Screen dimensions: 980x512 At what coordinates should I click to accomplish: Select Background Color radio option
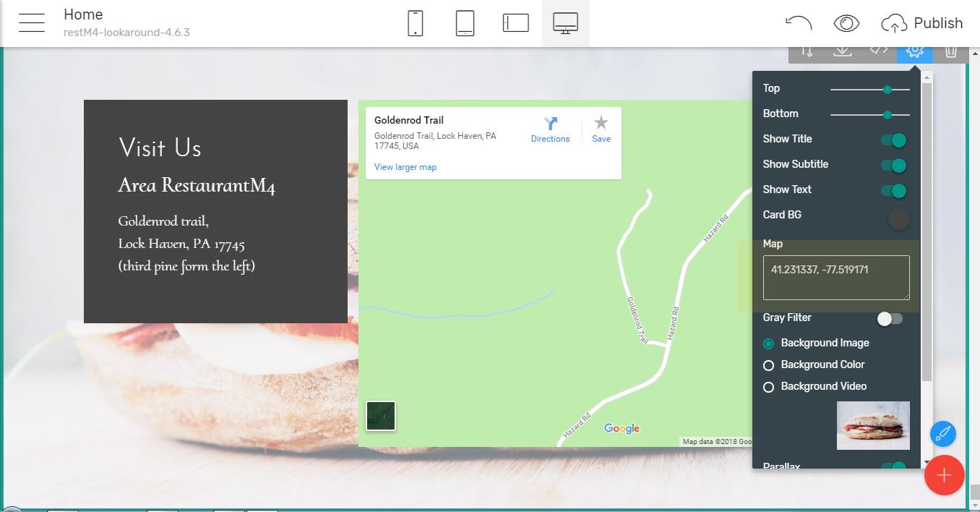769,365
